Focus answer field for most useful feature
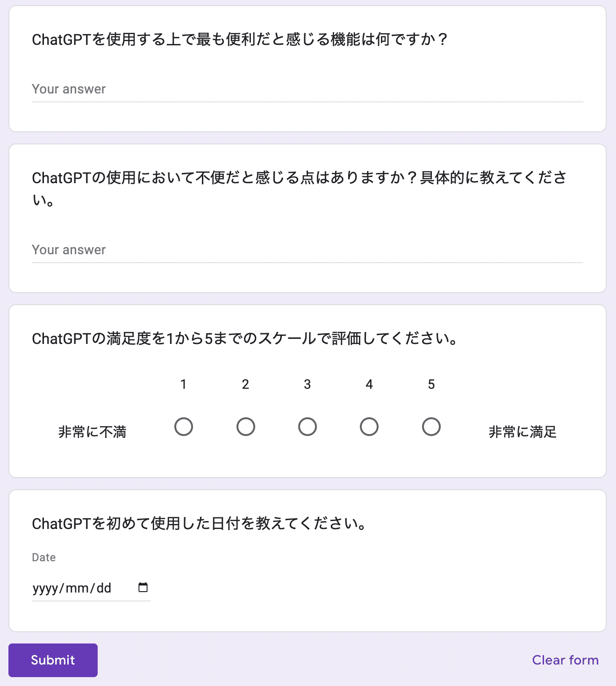The width and height of the screenshot is (616, 686). pos(307,89)
